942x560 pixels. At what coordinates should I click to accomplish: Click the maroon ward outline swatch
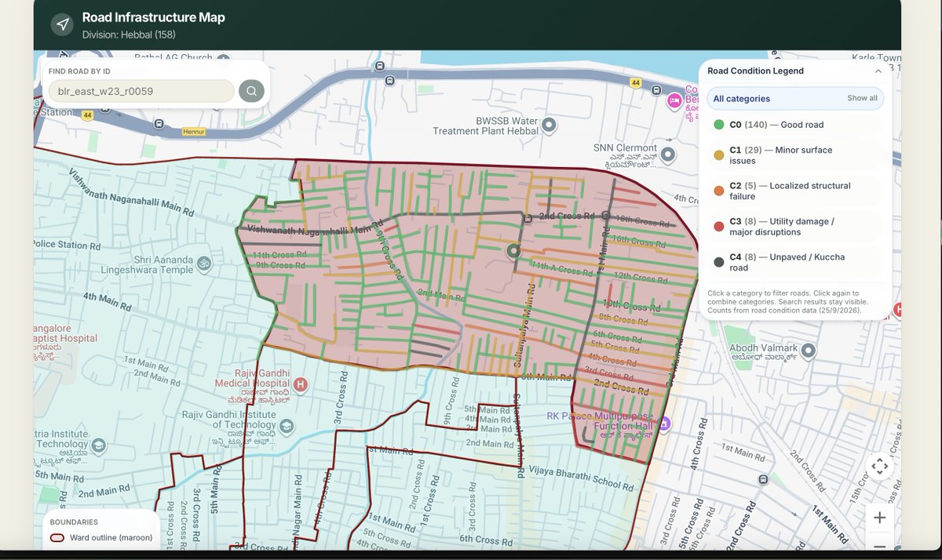point(57,538)
